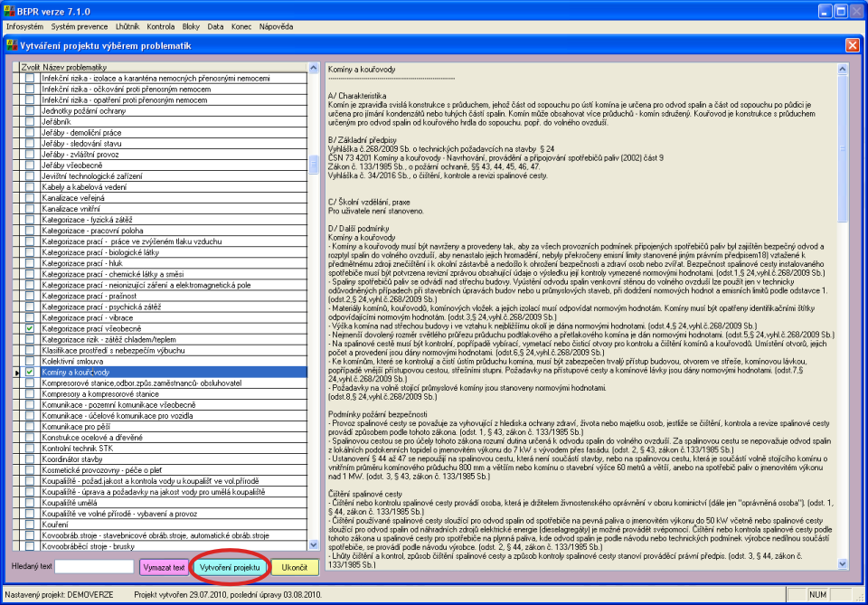Viewport: 868px width, 605px height.
Task: Open the Lhůtník menu
Action: coord(127,26)
